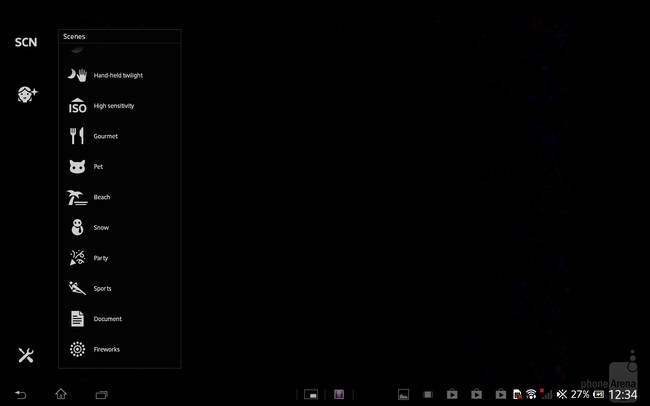Open the recent apps button

pyautogui.click(x=101, y=394)
